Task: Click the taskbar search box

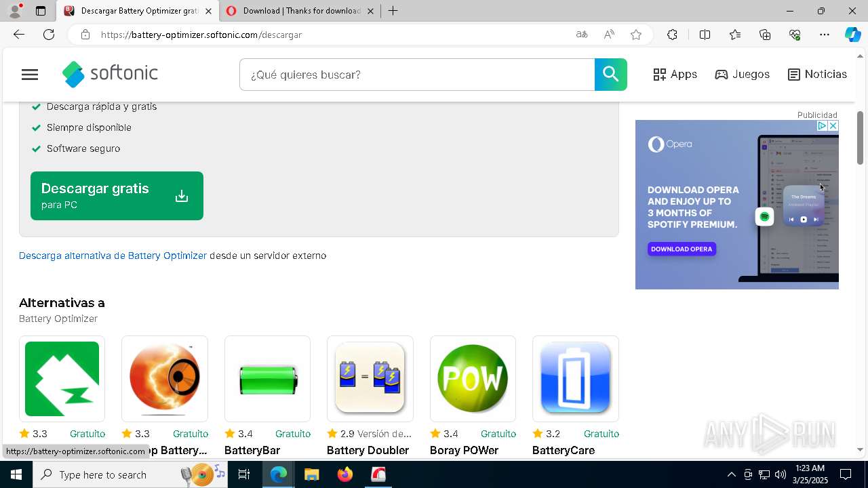Action: 130,474
